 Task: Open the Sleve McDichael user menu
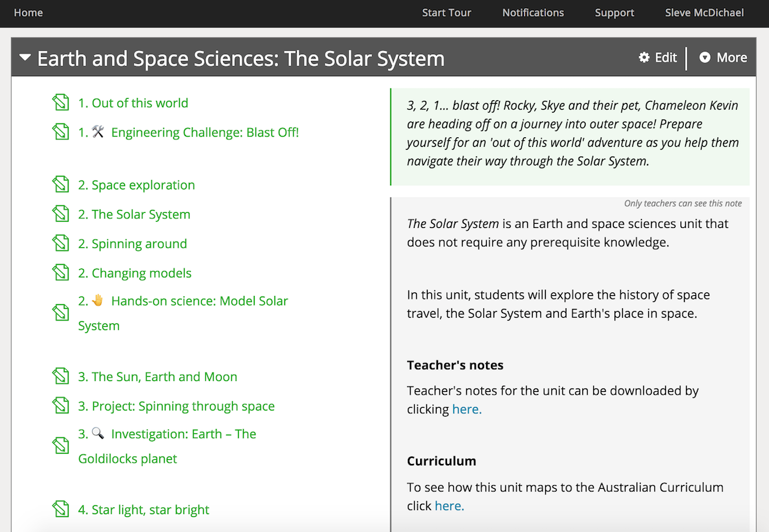tap(704, 13)
